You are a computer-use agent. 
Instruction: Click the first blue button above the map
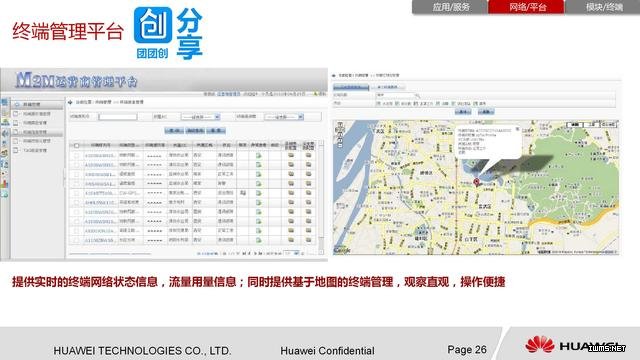pos(463,111)
